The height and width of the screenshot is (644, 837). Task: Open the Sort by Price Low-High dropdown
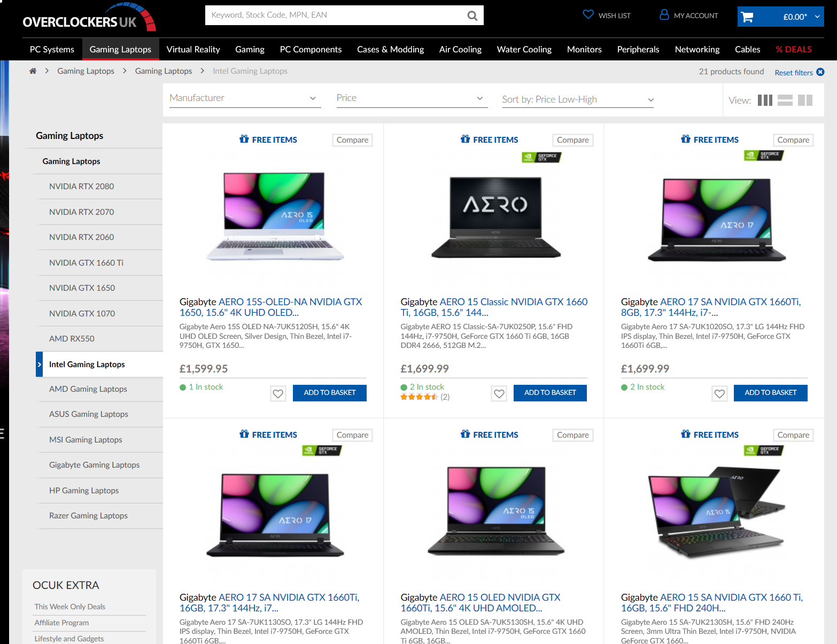pos(577,99)
